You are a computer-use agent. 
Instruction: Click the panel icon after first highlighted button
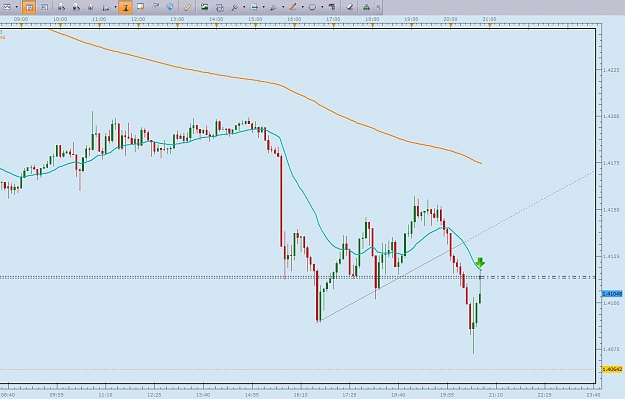pos(44,7)
